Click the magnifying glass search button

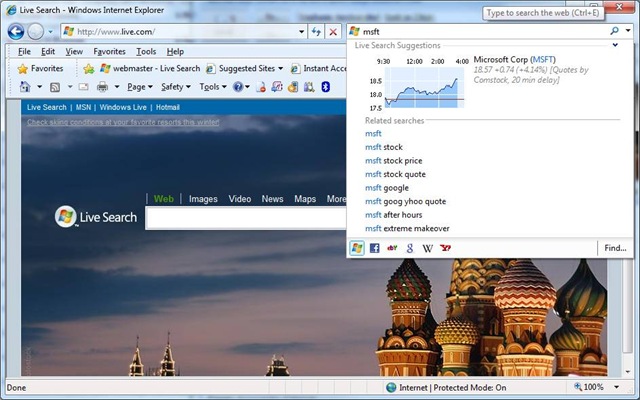tap(614, 31)
